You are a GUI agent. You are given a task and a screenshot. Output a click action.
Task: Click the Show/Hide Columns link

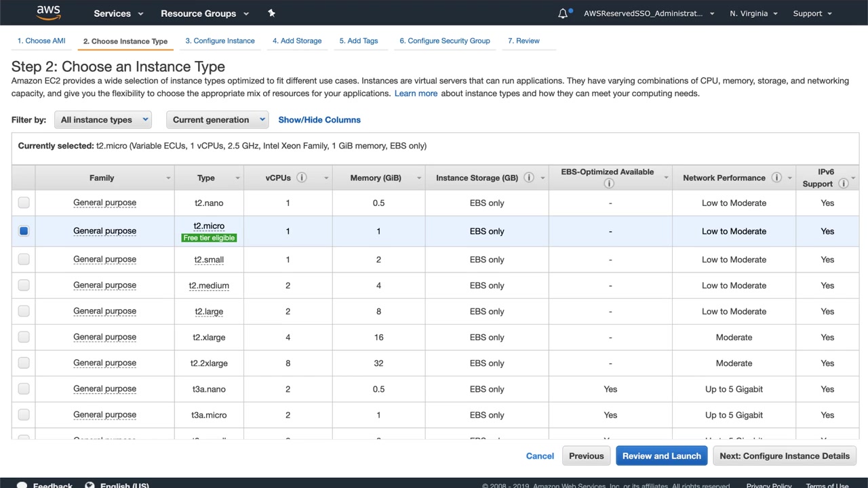[x=319, y=120]
